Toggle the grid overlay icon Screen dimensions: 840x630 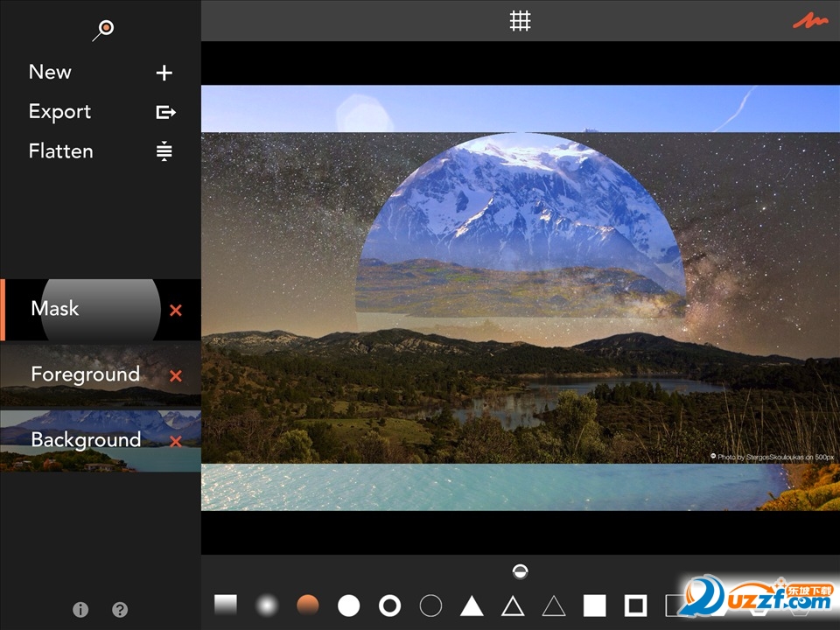521,21
